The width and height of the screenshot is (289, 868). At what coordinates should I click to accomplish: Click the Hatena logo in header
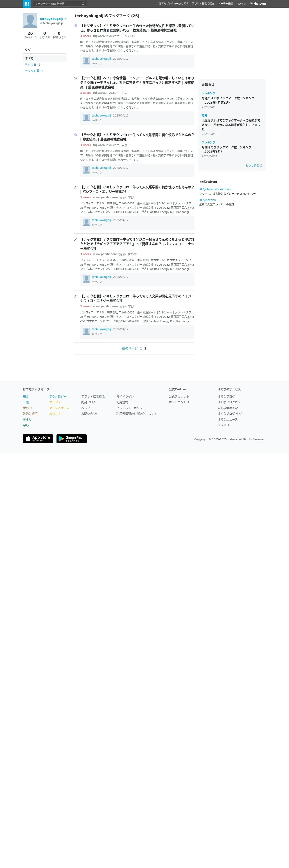click(258, 4)
